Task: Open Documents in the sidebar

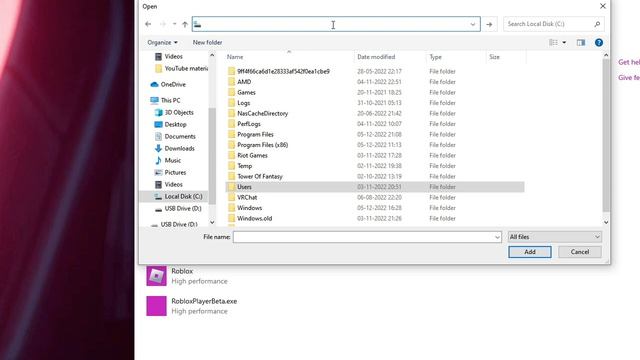Action: point(175,136)
